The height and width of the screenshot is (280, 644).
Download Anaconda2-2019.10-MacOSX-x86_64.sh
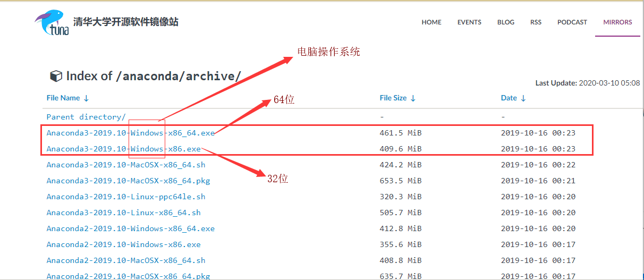click(126, 260)
